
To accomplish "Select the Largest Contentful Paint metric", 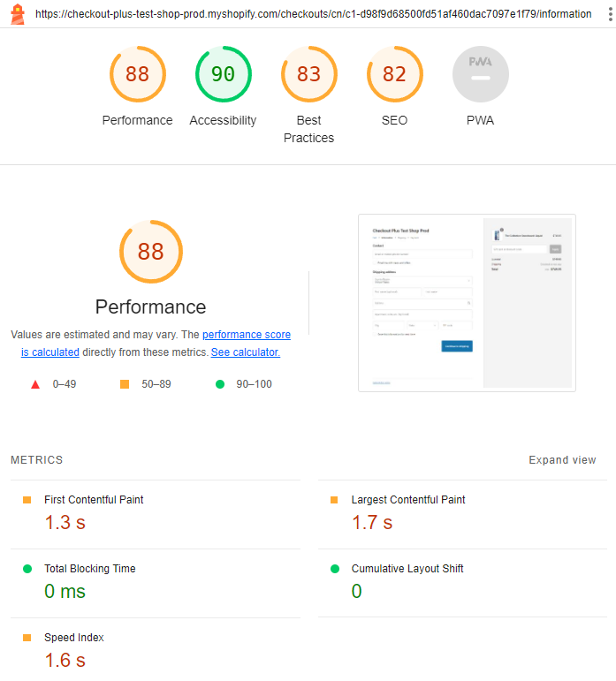I will pyautogui.click(x=462, y=514).
